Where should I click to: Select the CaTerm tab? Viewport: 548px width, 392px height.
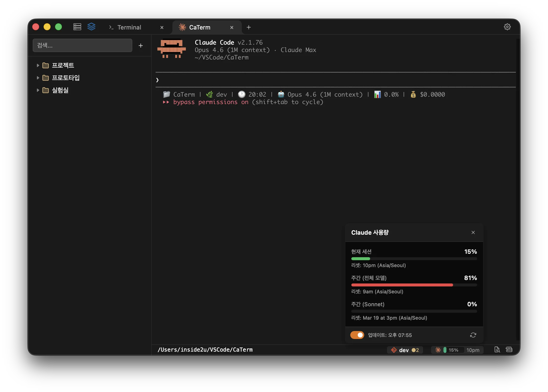pos(200,27)
